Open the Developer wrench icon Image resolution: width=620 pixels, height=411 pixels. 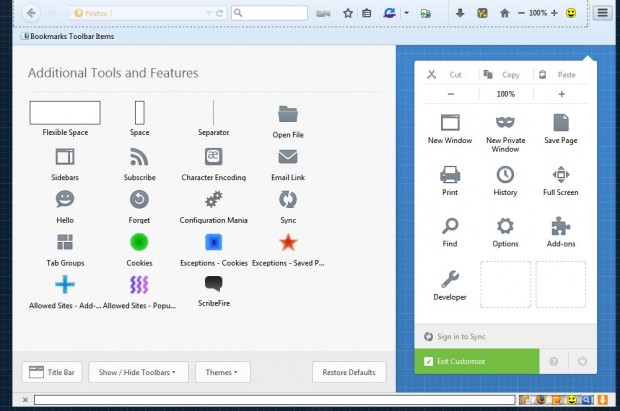(450, 278)
